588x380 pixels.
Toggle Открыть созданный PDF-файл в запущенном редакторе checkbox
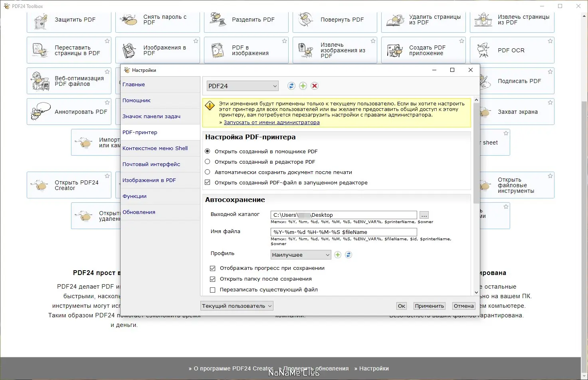pos(208,182)
